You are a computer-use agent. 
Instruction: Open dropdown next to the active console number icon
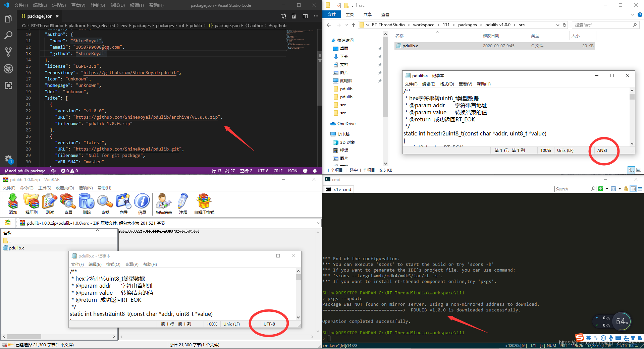[620, 189]
